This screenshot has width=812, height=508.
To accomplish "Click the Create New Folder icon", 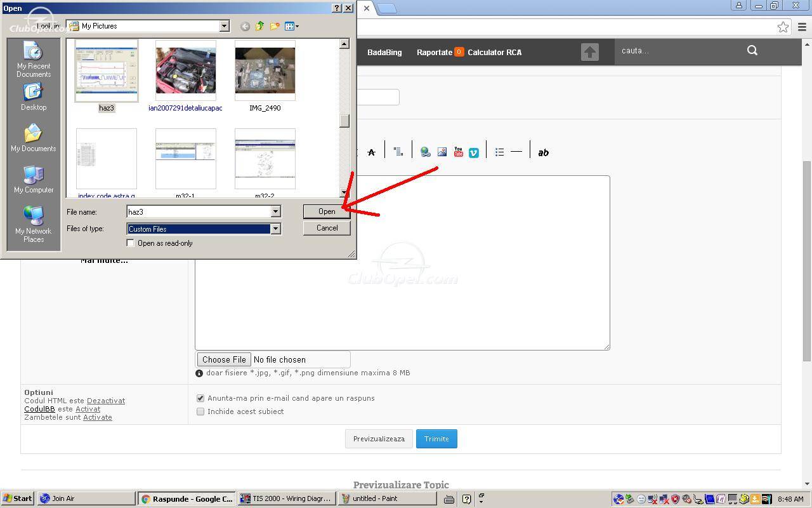I will coord(275,26).
